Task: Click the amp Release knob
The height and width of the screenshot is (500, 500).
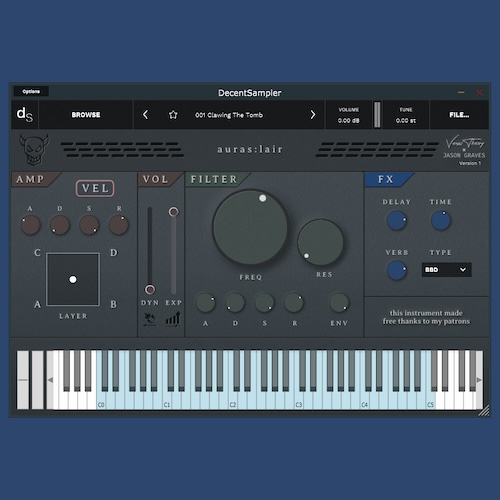Action: tap(118, 225)
